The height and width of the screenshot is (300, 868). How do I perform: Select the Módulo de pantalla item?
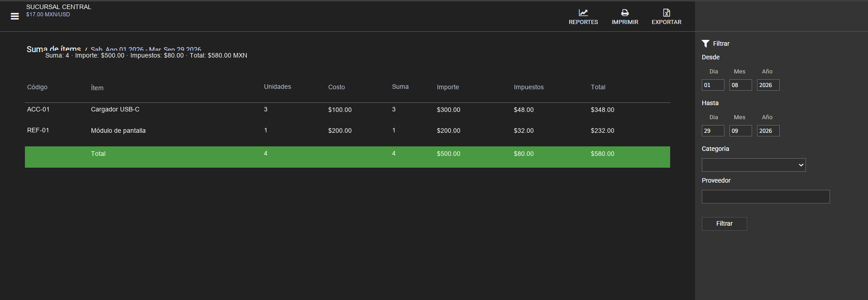[118, 131]
